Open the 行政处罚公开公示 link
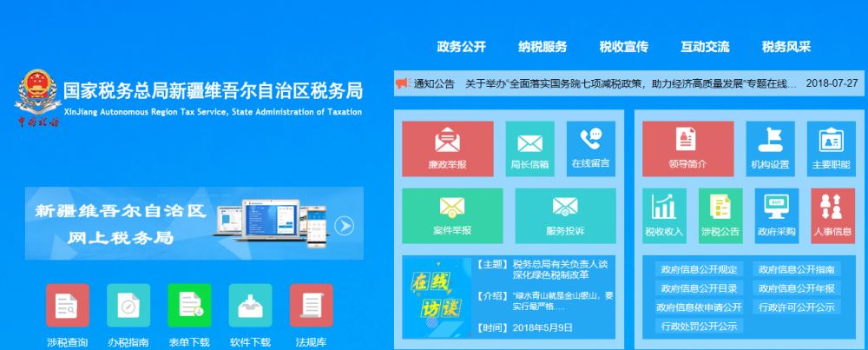 point(699,327)
